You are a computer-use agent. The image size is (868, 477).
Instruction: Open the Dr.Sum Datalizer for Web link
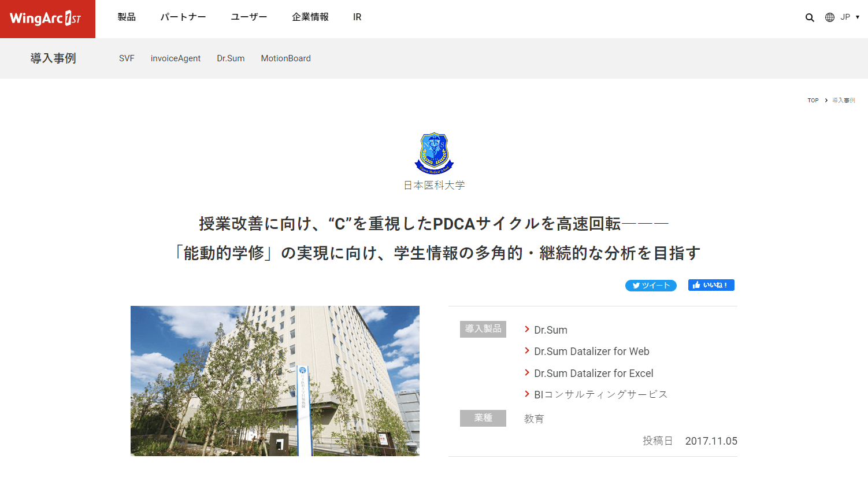[x=591, y=352]
